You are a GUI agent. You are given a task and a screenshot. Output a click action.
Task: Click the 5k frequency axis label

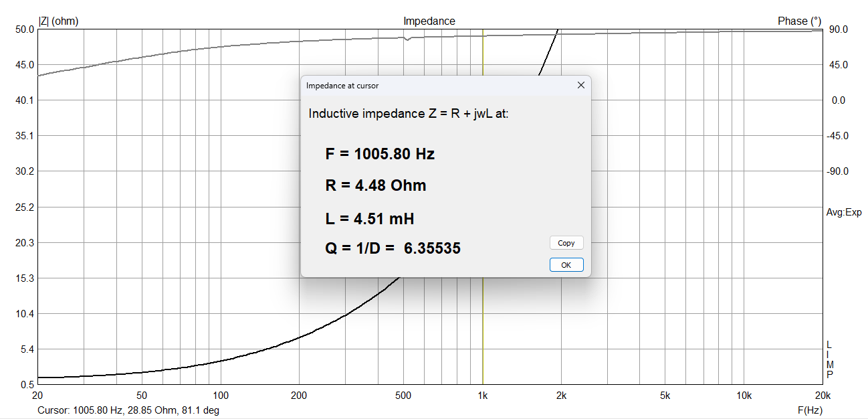pyautogui.click(x=665, y=396)
